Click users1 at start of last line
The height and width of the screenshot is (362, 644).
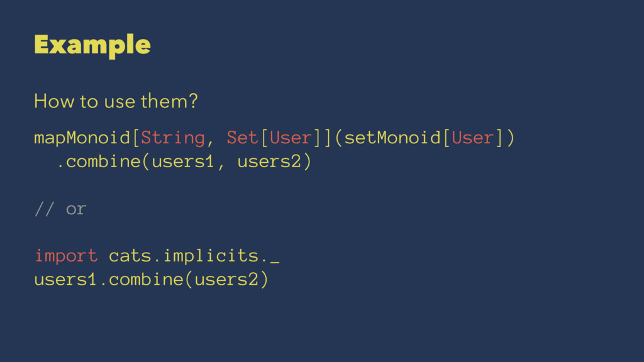[x=65, y=280]
